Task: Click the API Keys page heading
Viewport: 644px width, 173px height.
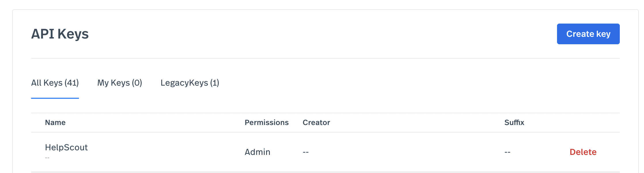Action: point(60,34)
